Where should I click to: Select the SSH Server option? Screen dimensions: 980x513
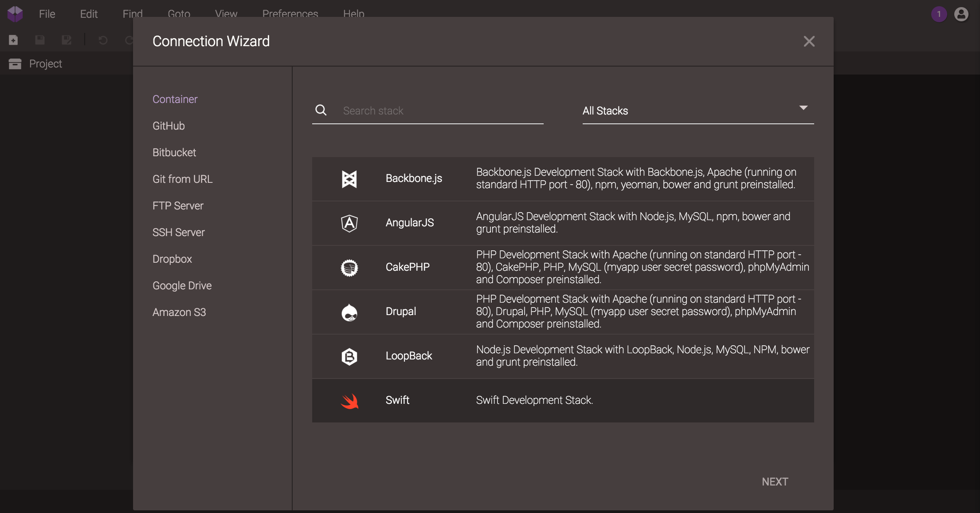(179, 232)
